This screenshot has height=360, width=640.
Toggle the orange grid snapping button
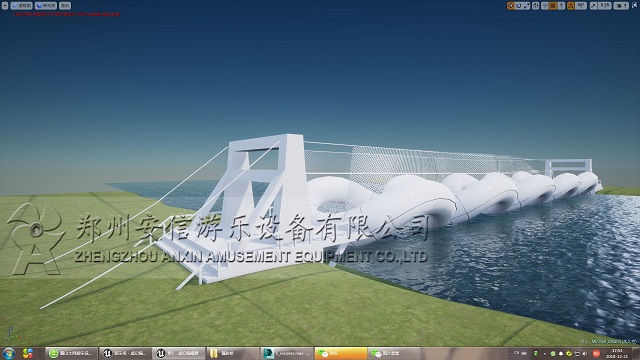click(553, 6)
